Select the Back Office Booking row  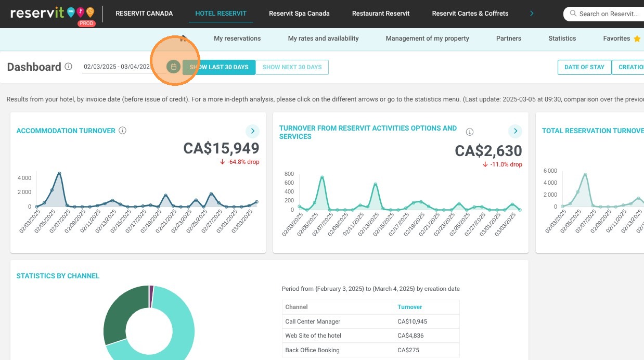(x=371, y=350)
